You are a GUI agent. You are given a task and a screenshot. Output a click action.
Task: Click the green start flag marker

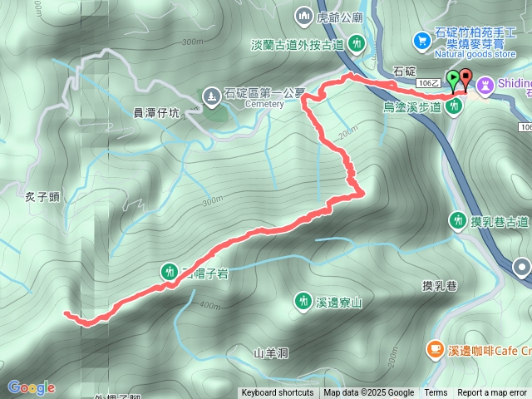453,81
